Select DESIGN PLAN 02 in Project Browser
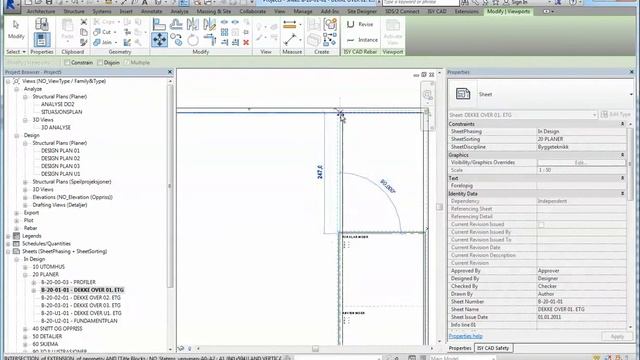 [60, 158]
